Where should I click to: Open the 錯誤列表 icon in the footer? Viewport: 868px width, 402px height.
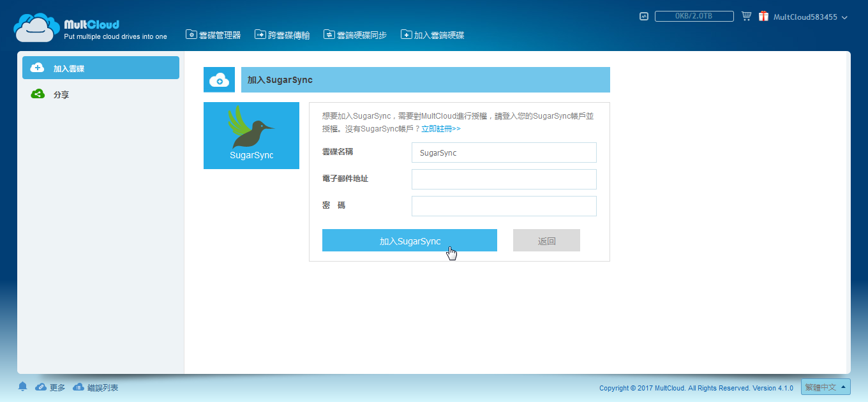pos(79,387)
